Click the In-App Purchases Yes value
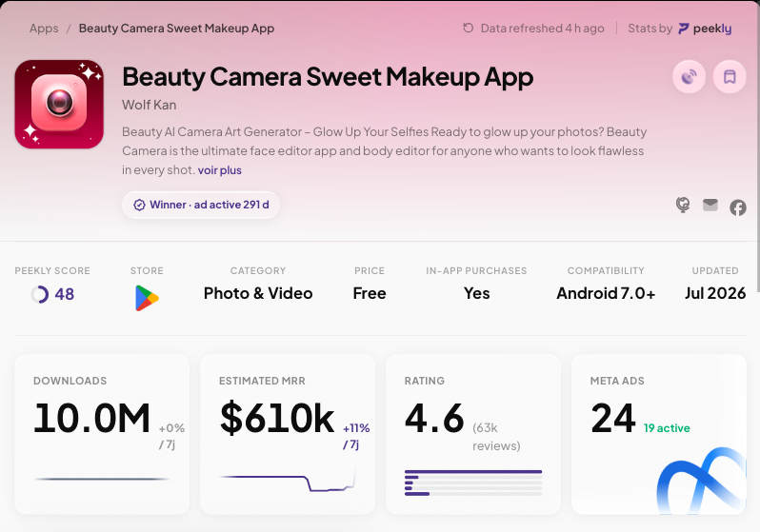This screenshot has height=532, width=760. (x=476, y=293)
